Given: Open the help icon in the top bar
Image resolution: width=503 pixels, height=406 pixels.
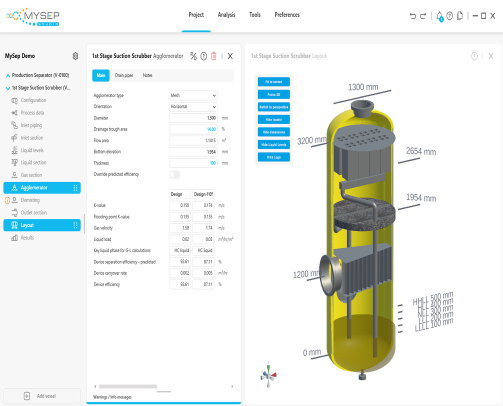Looking at the screenshot, I should [450, 16].
